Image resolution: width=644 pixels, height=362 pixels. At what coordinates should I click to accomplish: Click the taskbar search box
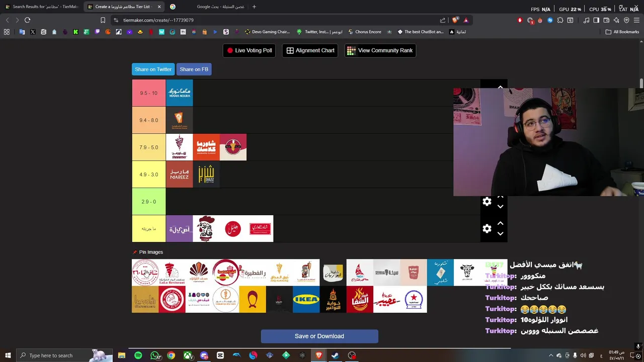pos(65,355)
